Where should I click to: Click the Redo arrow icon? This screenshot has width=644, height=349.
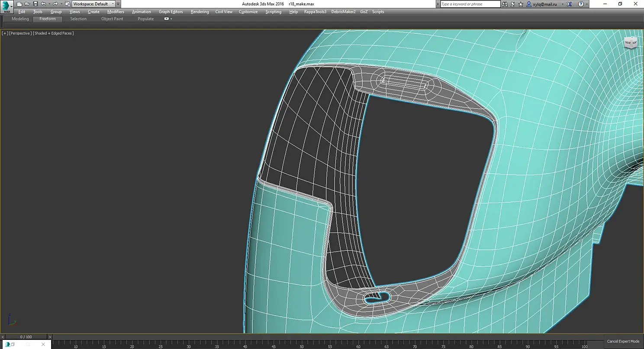coord(55,4)
